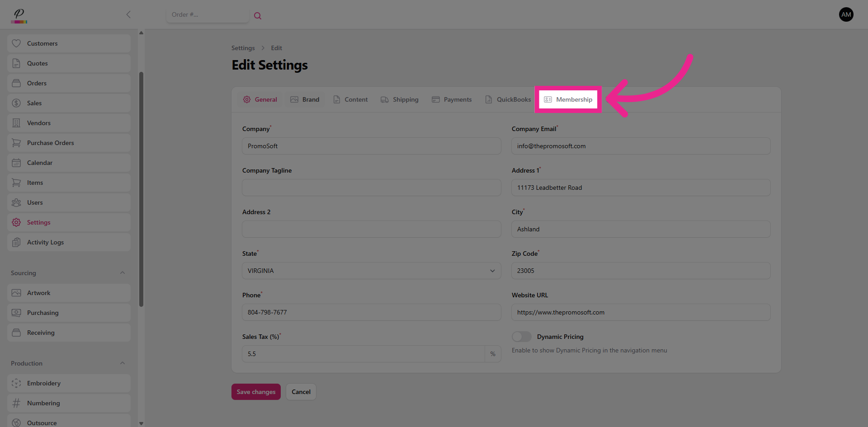Click the search magnifier icon
This screenshot has width=868, height=427.
[x=258, y=16]
